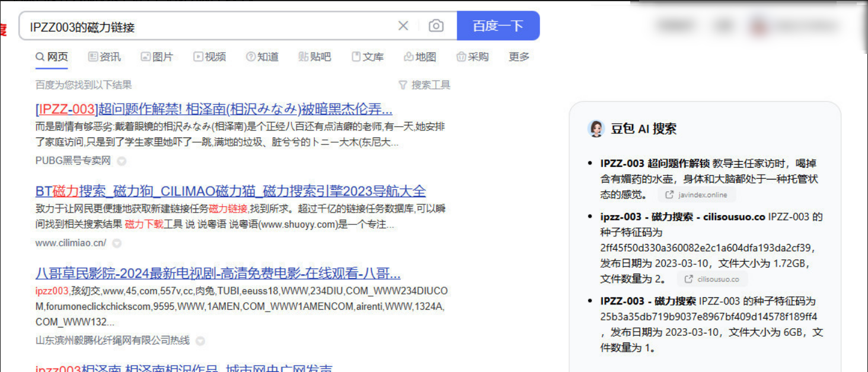Click the 百度一下 search button
Screen dimensions: 868x372
[x=498, y=25]
